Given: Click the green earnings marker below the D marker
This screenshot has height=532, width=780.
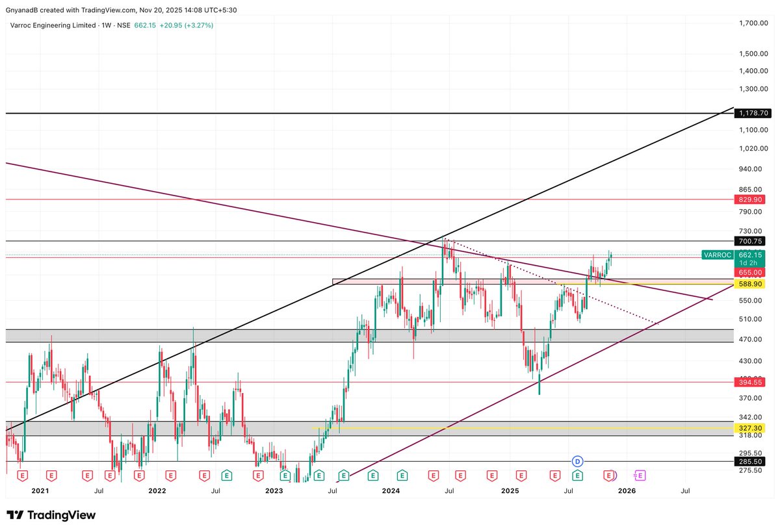Looking at the screenshot, I should 578,476.
